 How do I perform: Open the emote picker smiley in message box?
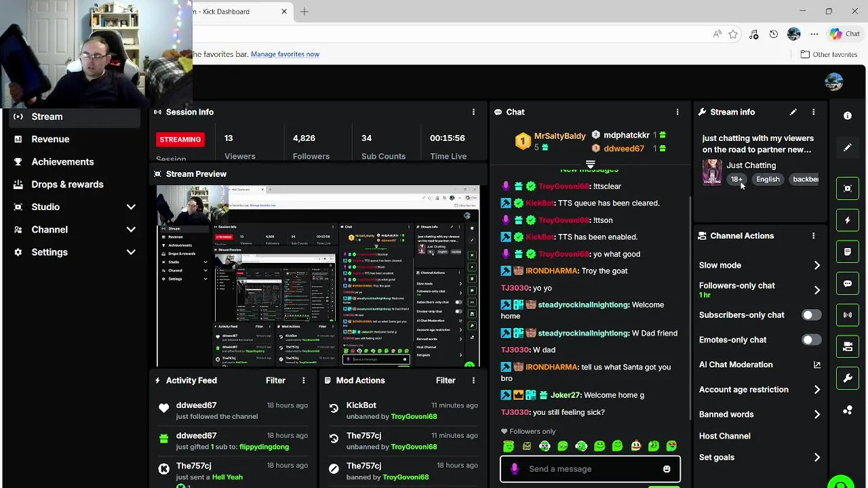click(x=667, y=469)
